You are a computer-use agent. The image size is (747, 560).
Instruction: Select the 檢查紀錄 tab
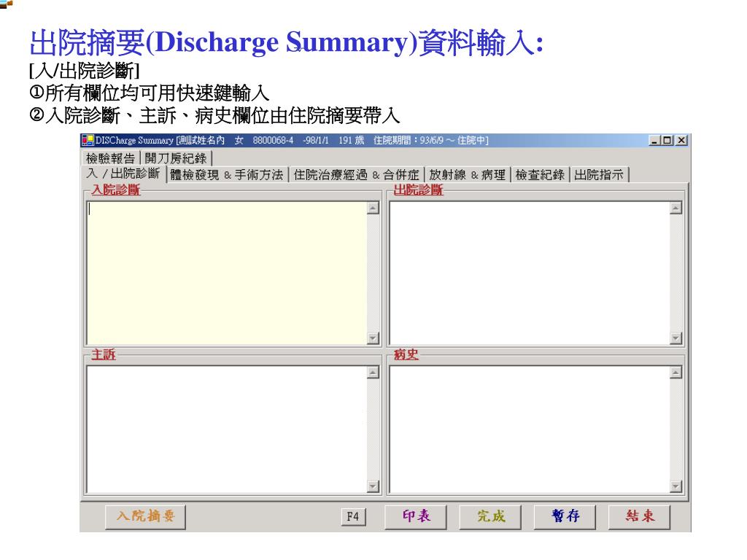540,175
